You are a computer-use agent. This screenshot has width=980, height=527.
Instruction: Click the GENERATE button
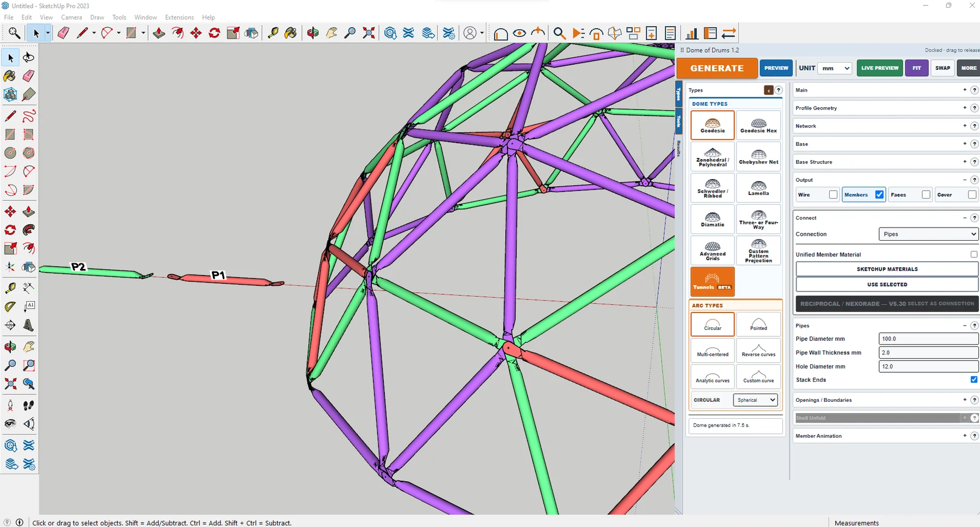[716, 68]
